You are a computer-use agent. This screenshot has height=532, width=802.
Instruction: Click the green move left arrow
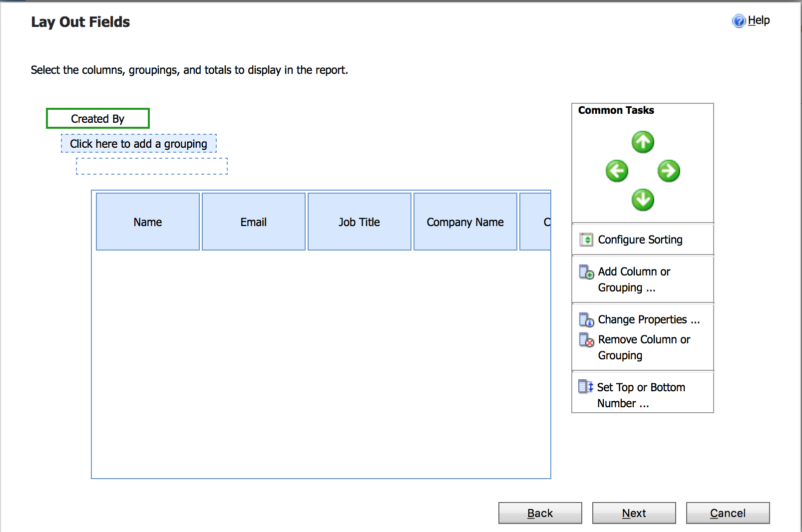click(x=617, y=171)
